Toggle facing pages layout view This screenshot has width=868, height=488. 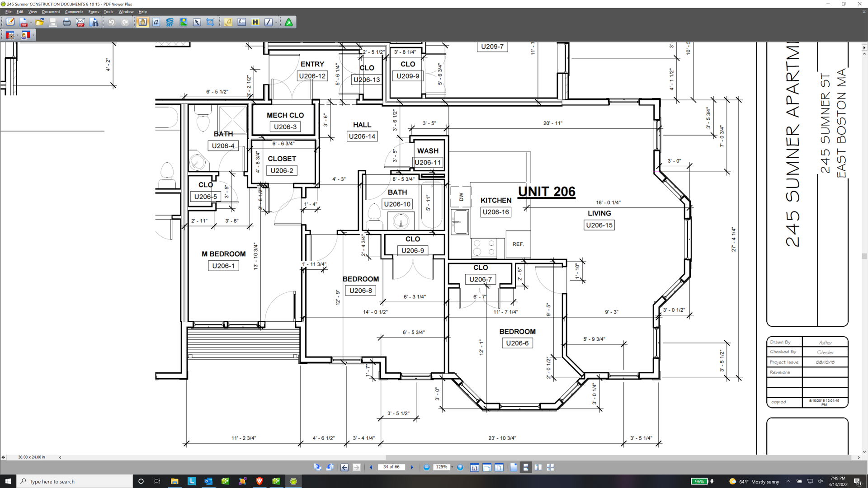(x=538, y=467)
